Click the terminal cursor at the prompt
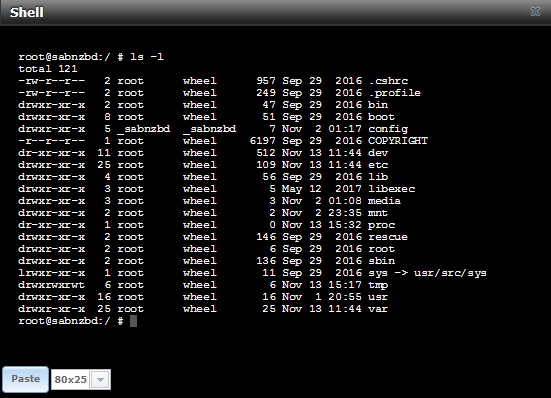Screen dimensions: 551x398 (x=133, y=321)
